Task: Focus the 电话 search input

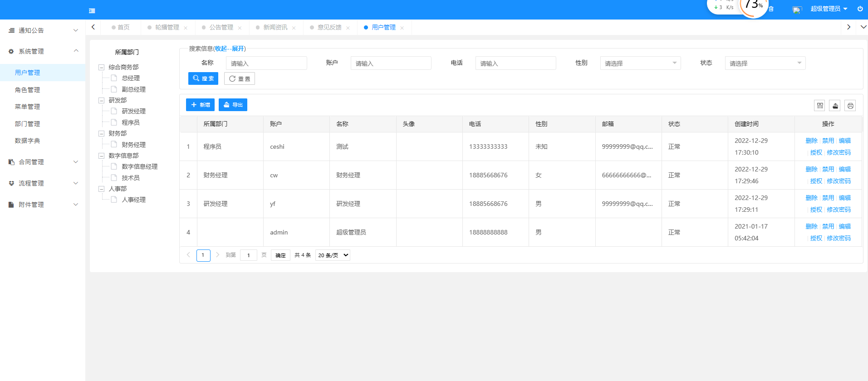Action: [x=516, y=63]
